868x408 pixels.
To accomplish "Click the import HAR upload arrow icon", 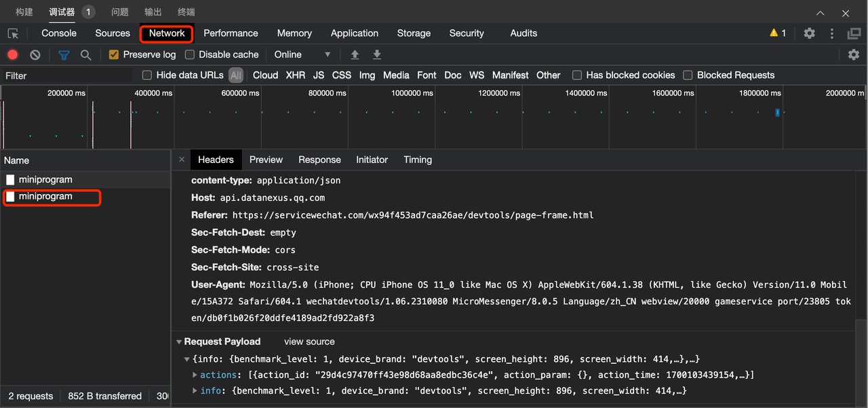I will coord(355,55).
